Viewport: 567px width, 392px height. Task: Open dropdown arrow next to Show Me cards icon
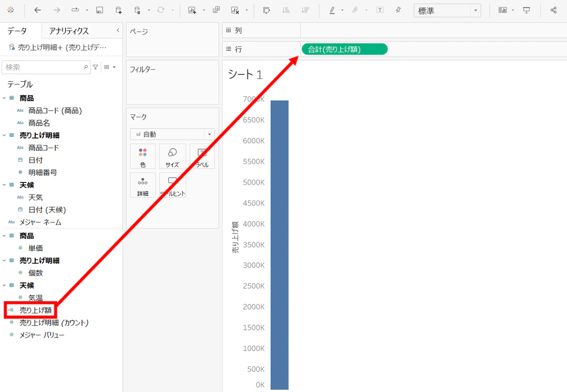point(513,10)
